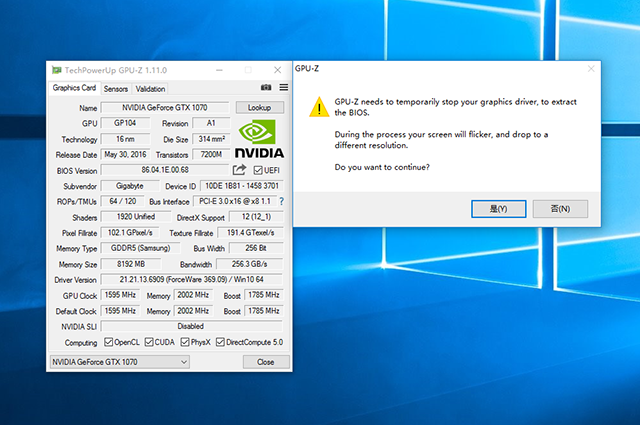Click the Release Date value May 30, 2016
The image size is (640, 425).
[125, 154]
